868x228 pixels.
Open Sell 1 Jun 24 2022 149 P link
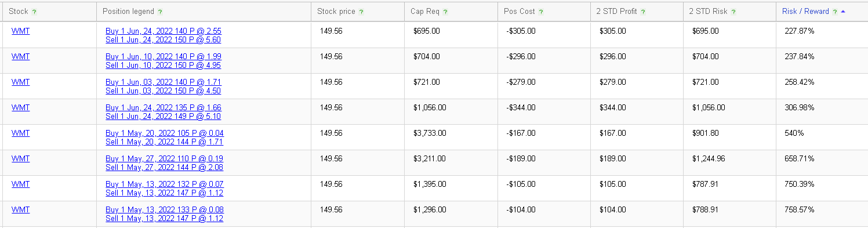pos(163,116)
